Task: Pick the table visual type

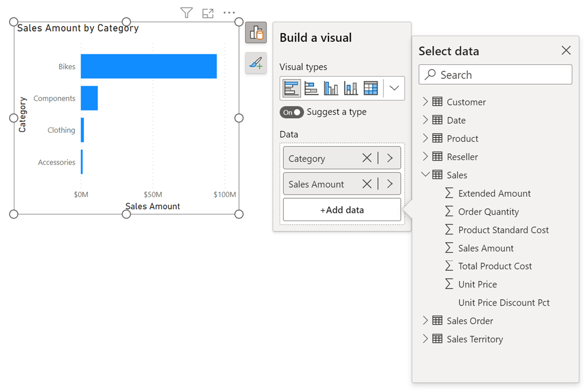Action: [371, 88]
